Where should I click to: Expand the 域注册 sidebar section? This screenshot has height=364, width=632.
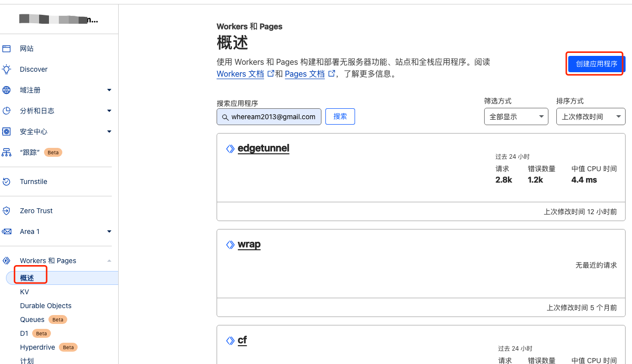(109, 90)
